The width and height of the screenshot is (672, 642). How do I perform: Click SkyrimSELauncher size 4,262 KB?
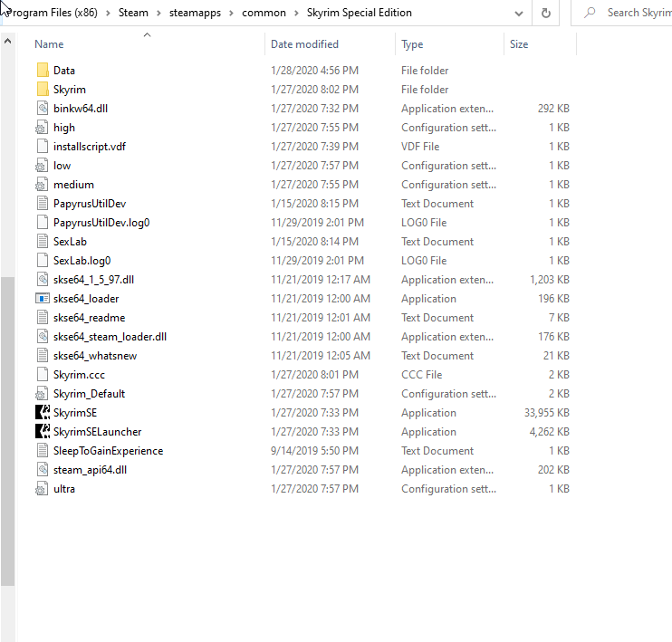(x=549, y=432)
